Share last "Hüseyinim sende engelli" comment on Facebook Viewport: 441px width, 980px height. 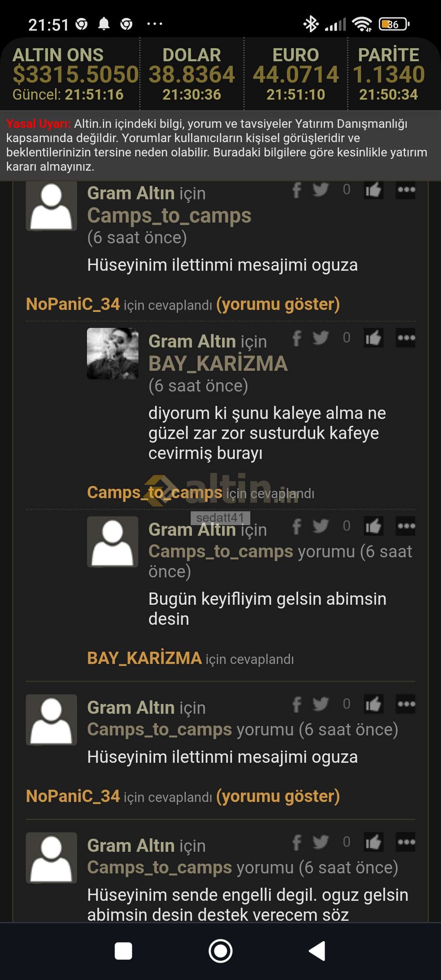(297, 842)
